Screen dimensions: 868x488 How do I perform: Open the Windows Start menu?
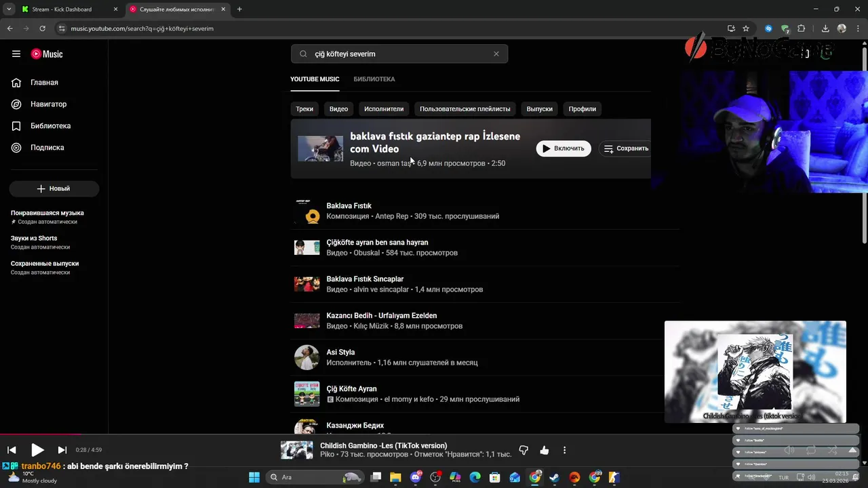(x=254, y=477)
